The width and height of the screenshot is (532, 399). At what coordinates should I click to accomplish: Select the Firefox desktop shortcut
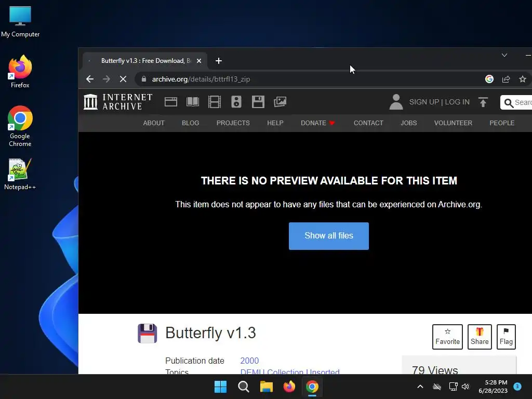point(20,72)
